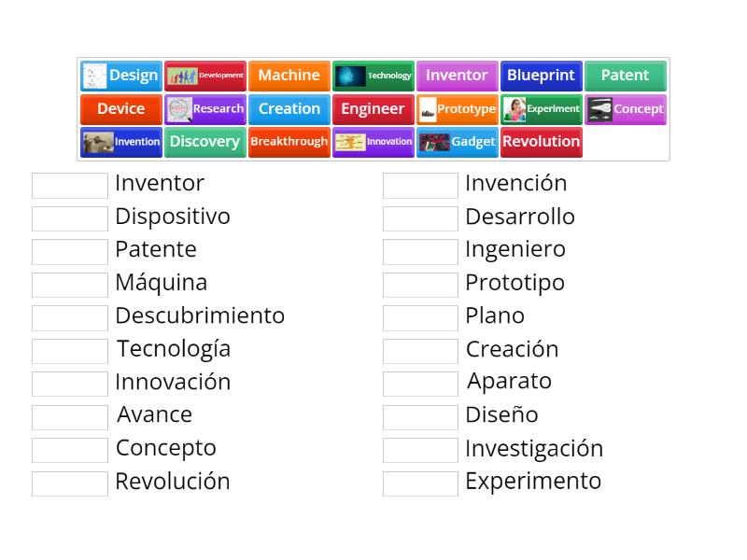Click the Concept tile with device icon

click(x=626, y=109)
